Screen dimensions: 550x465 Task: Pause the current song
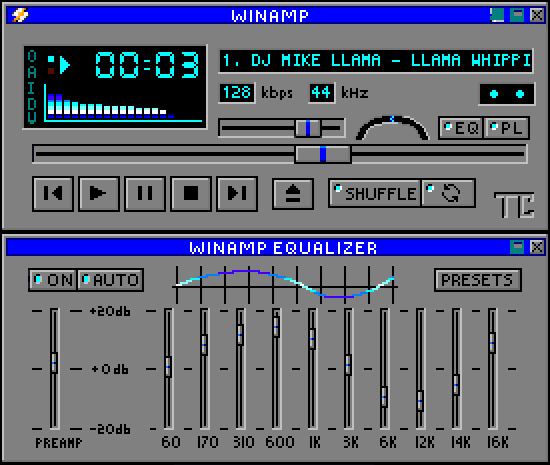(x=145, y=194)
